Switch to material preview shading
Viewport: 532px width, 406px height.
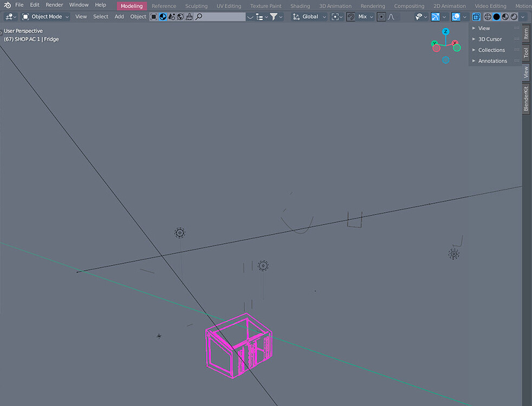pos(505,17)
